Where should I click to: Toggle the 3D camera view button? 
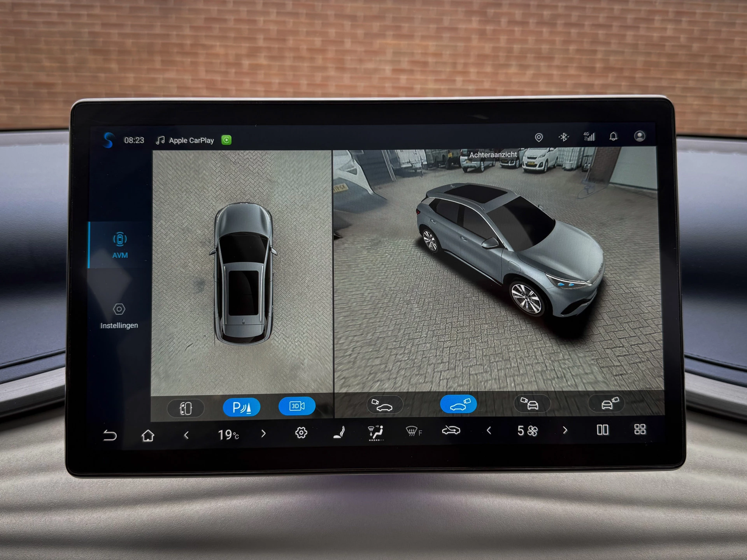297,406
